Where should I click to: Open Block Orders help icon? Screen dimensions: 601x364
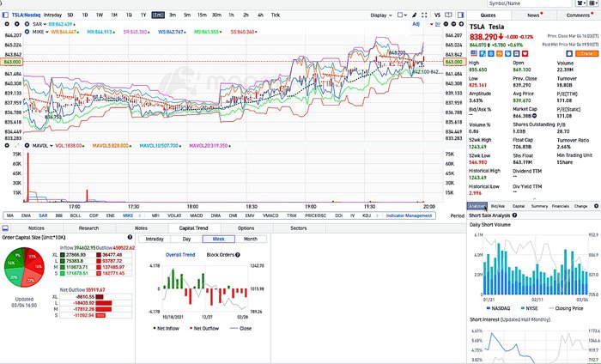(238, 255)
